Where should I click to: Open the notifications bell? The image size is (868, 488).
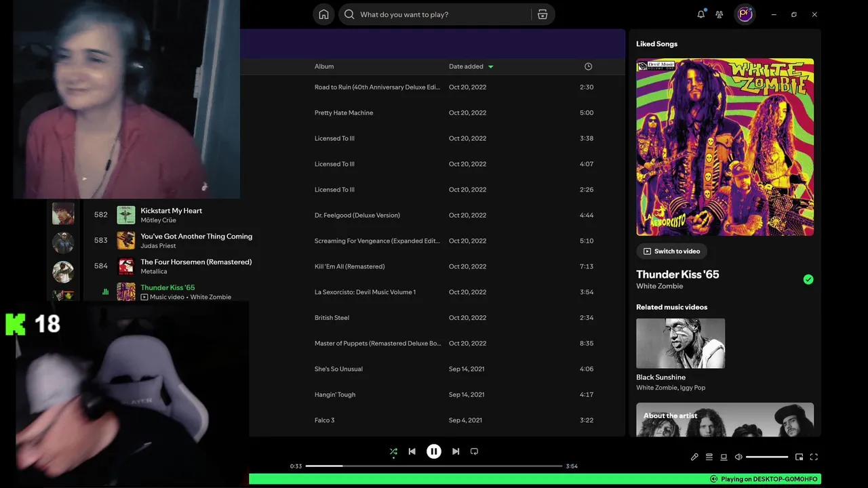click(701, 14)
